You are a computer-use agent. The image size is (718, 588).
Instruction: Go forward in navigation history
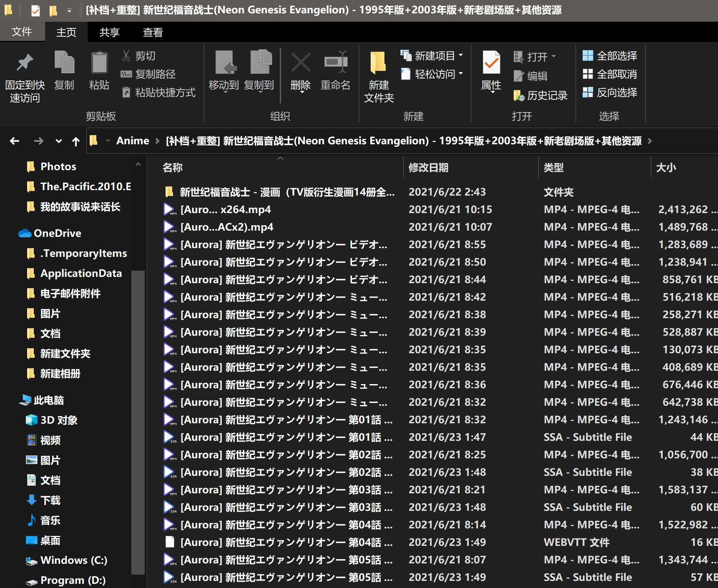(x=38, y=141)
